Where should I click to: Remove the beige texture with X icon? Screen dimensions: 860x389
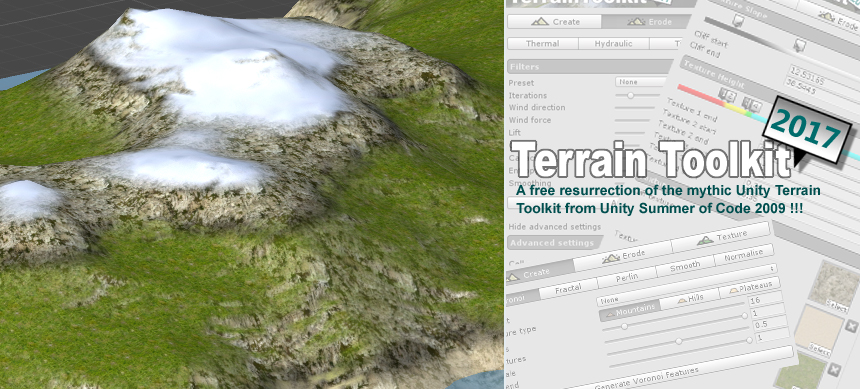tap(851, 326)
